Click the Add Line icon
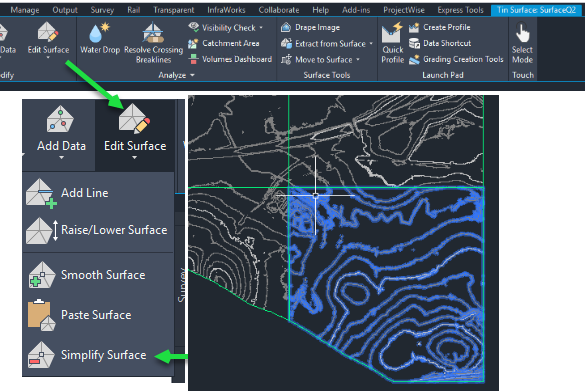This screenshot has width=585, height=391. [41, 194]
